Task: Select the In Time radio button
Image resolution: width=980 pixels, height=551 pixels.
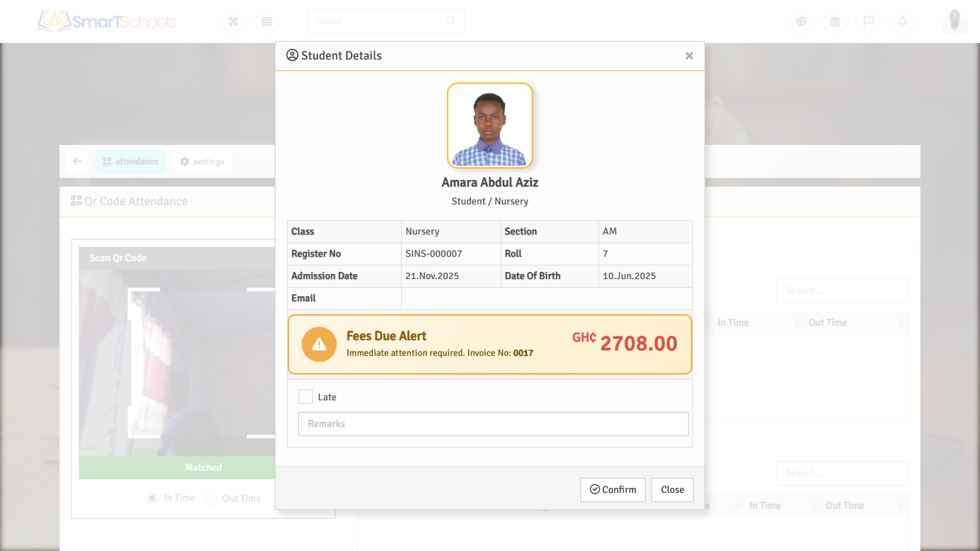Action: pos(152,498)
